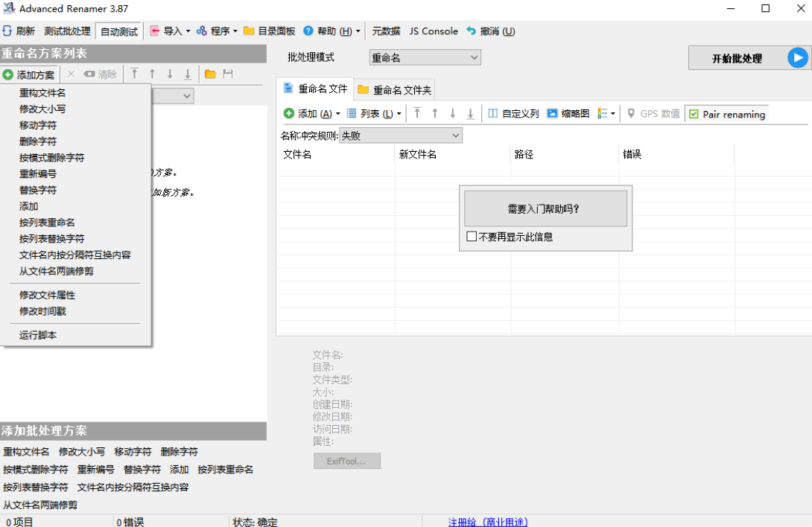Switch to the 重命名文件夹 tab
The width and height of the screenshot is (812, 527).
tap(395, 89)
